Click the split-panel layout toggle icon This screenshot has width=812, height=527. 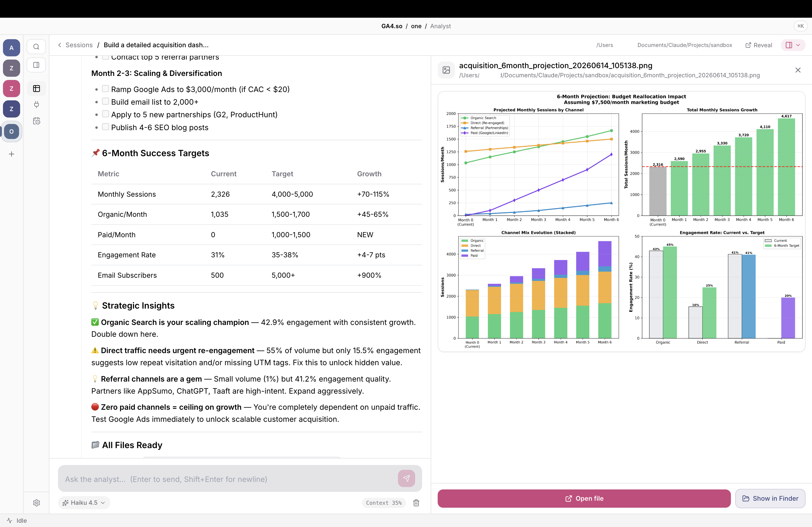[x=789, y=45]
